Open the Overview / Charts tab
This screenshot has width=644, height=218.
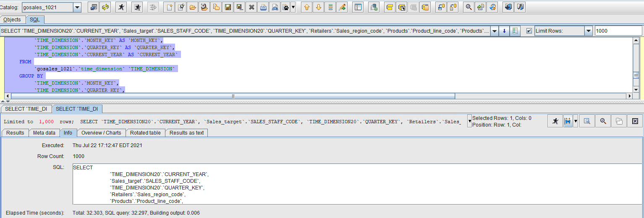[101, 133]
